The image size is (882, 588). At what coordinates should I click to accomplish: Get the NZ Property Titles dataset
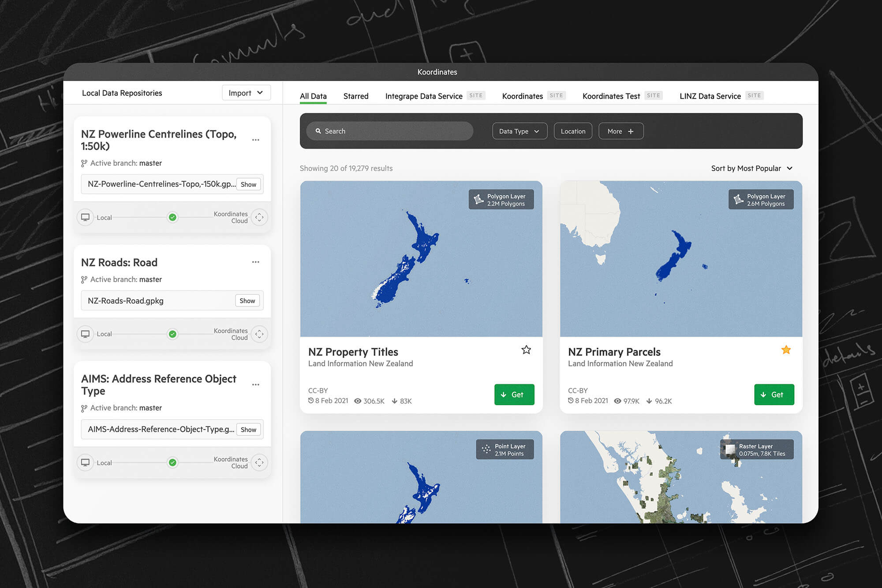click(514, 394)
